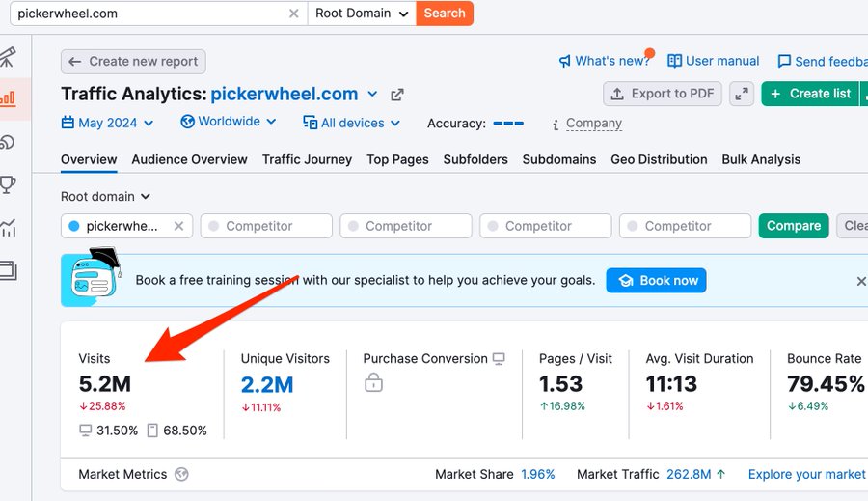Click the Company info link

tap(593, 123)
